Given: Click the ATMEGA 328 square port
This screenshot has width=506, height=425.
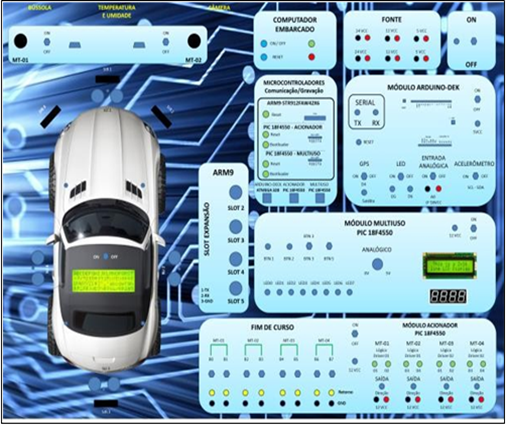Looking at the screenshot, I should tap(267, 198).
